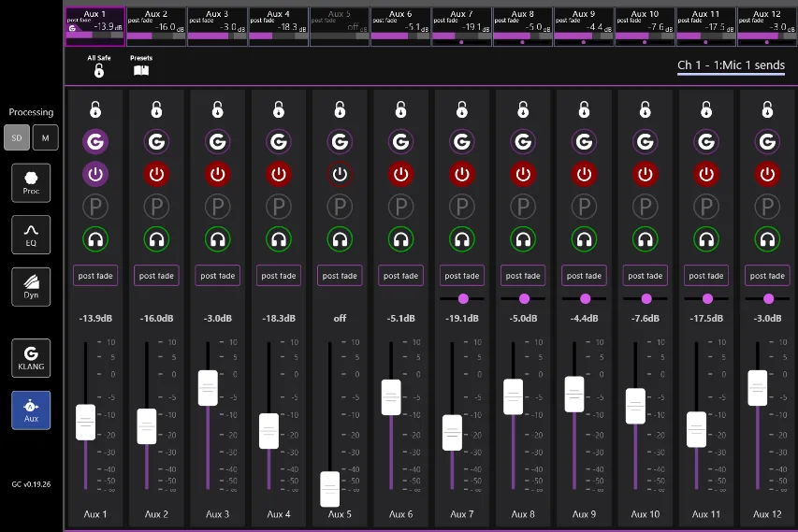Click the -7.6dB value on Aux 10
798x532 pixels.
tap(645, 319)
